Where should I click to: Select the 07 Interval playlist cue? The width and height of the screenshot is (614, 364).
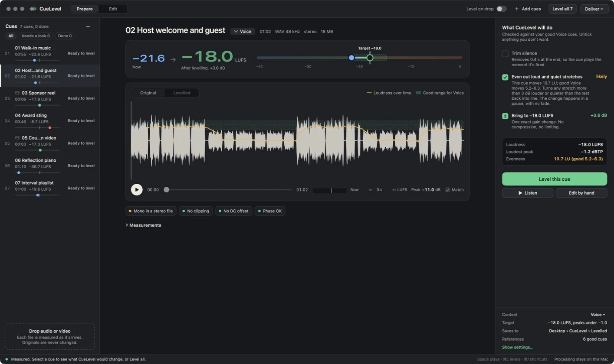50,188
